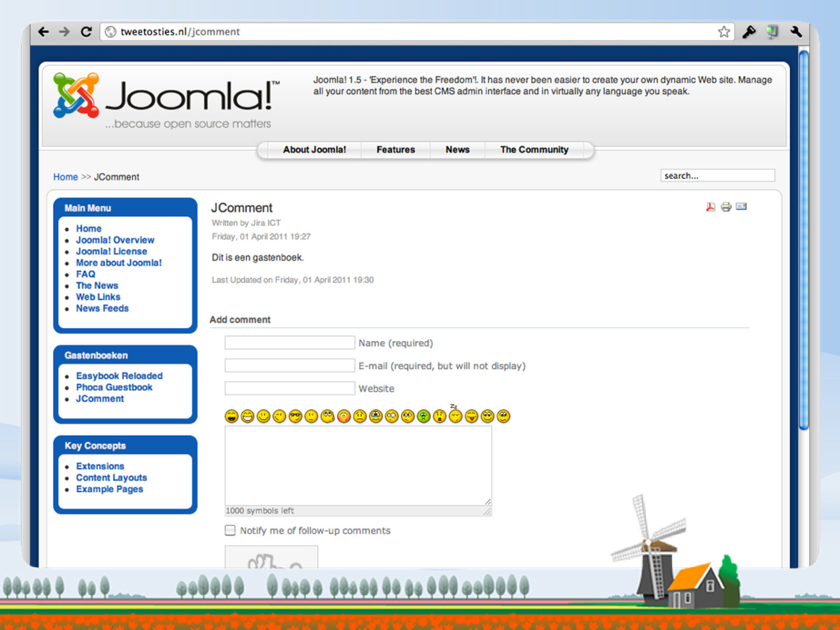Click the browser address bar URL
This screenshot has width=840, height=630.
click(180, 32)
